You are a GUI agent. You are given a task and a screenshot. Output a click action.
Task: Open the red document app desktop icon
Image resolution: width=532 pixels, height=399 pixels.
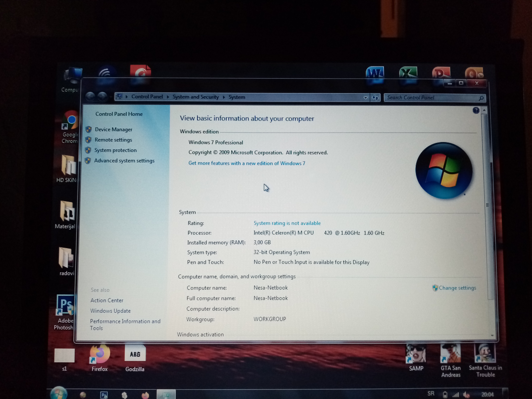tap(140, 71)
